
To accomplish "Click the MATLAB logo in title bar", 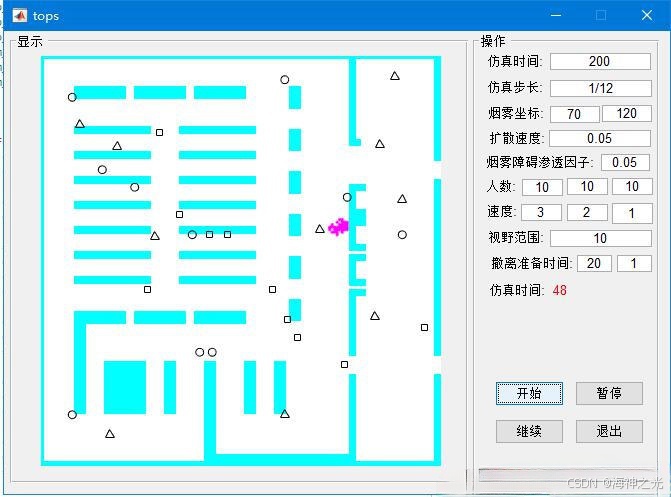I will click(x=19, y=16).
